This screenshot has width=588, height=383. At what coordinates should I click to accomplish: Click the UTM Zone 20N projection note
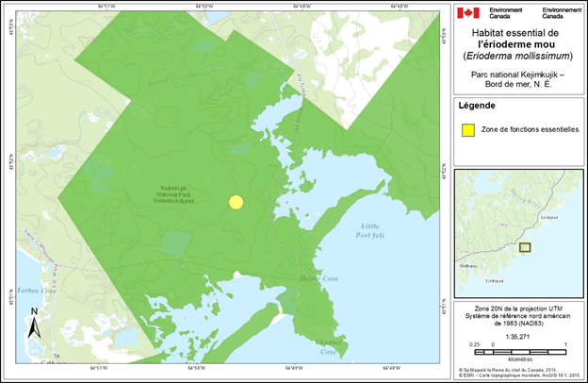click(515, 315)
